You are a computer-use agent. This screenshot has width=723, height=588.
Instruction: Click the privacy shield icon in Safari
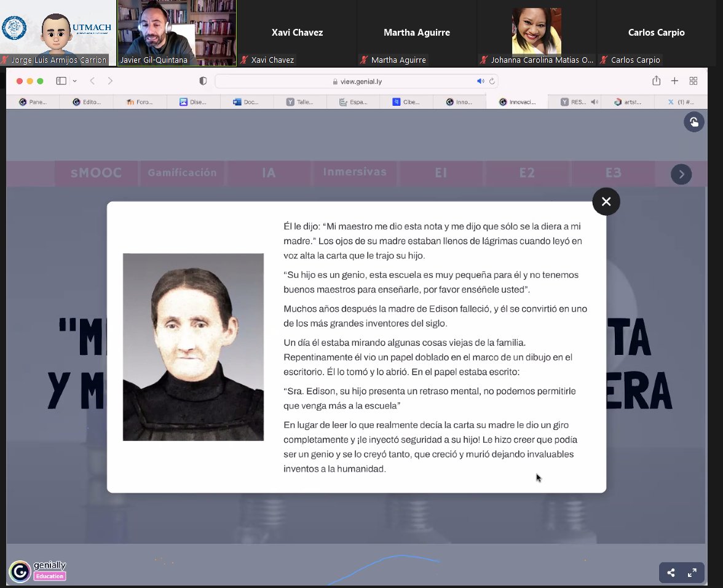[x=203, y=81]
